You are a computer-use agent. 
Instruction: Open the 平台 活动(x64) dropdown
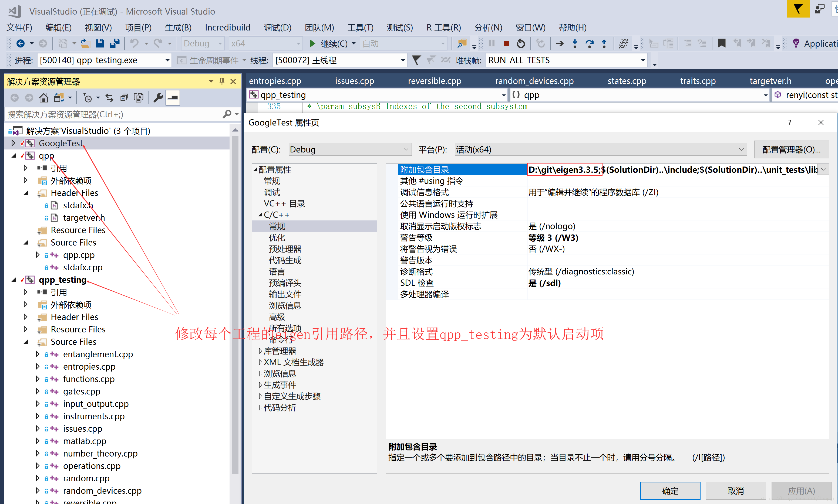point(741,149)
